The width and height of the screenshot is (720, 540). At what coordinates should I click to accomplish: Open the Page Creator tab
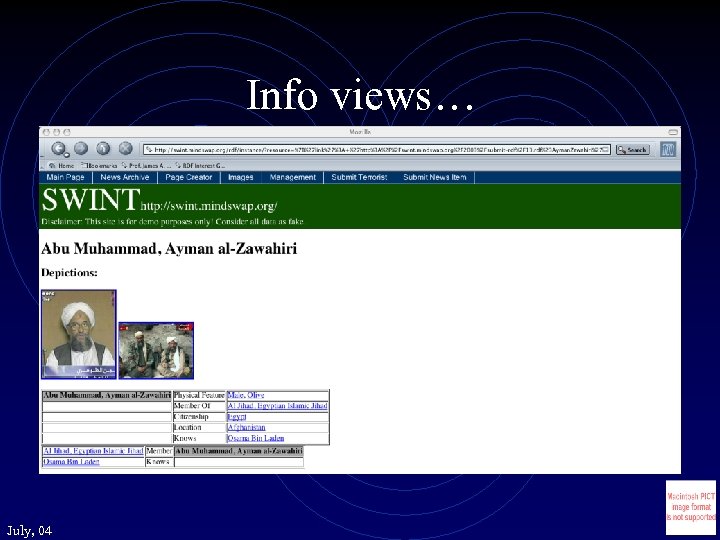(189, 177)
